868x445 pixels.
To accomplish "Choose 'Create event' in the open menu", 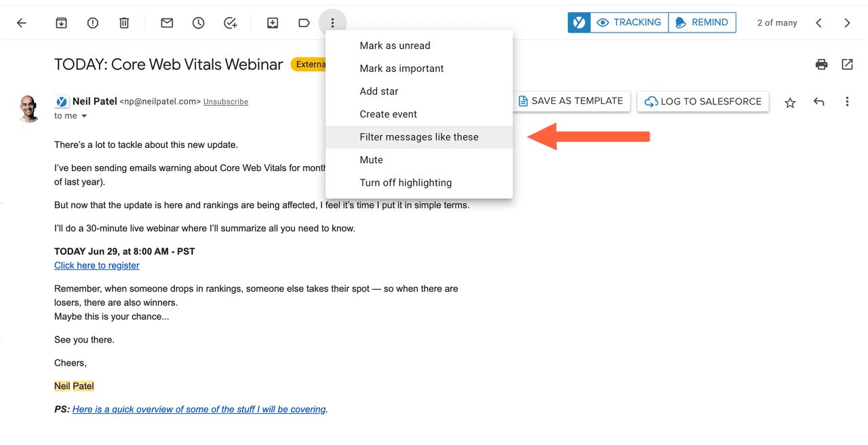I will coord(388,114).
